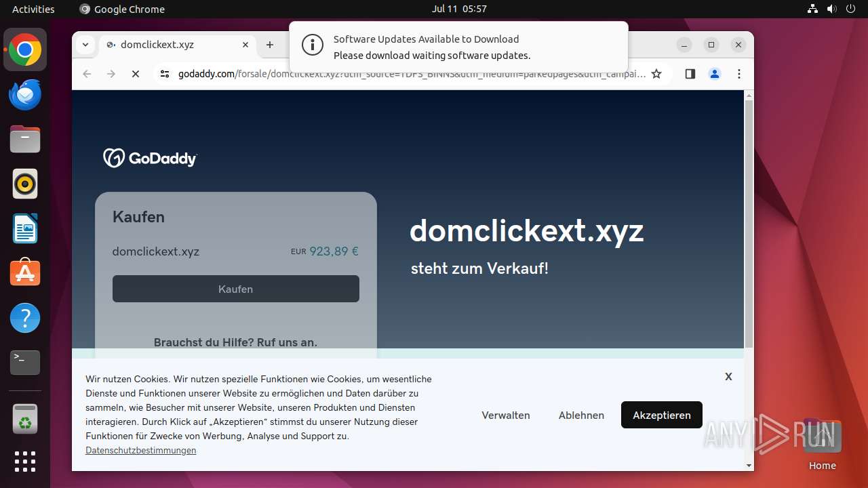868x488 pixels.
Task: Open the clock showing Jul 11 05:57
Action: tap(459, 9)
